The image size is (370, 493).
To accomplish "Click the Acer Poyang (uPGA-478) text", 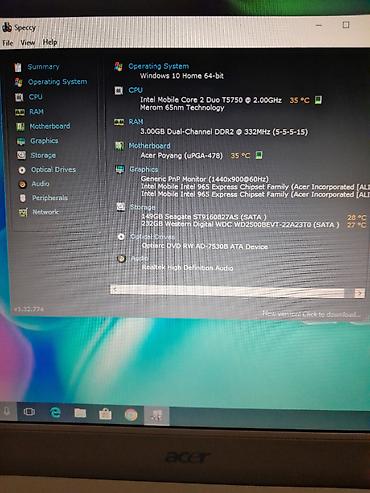I will coord(181,155).
